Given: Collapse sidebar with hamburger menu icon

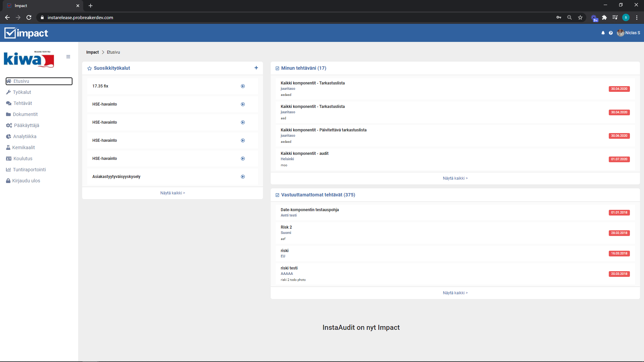Looking at the screenshot, I should pos(68,57).
